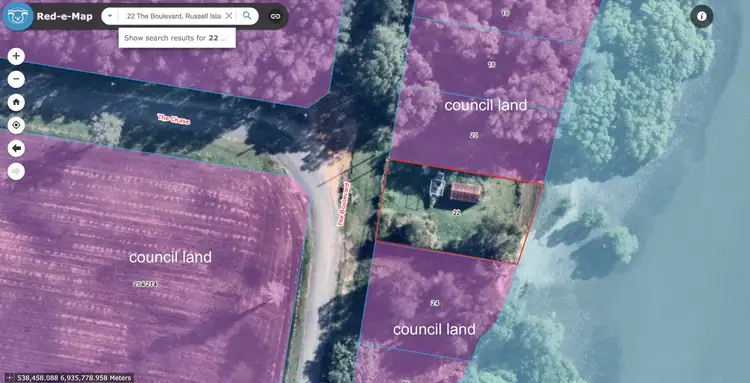Run search with magnifying glass icon
The width and height of the screenshot is (750, 383).
pos(247,16)
